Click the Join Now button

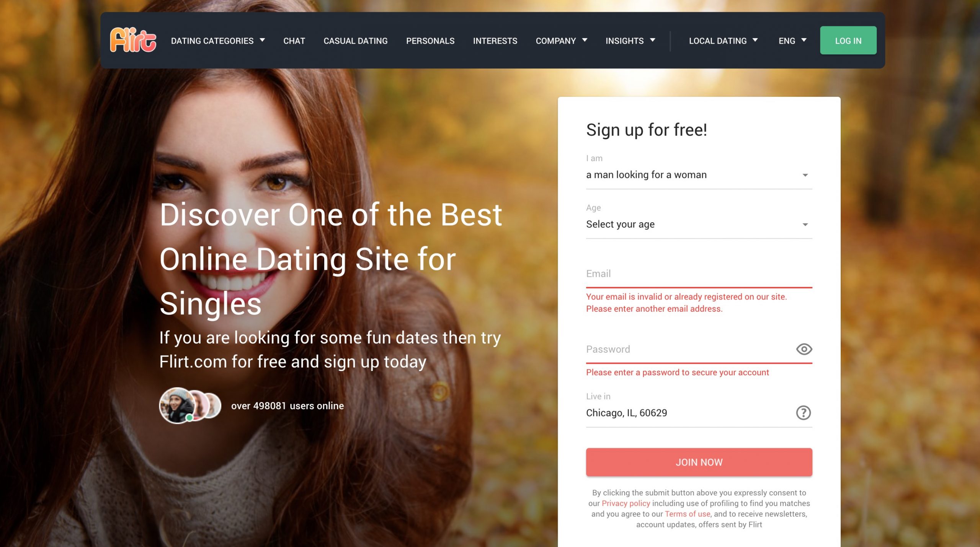point(699,462)
